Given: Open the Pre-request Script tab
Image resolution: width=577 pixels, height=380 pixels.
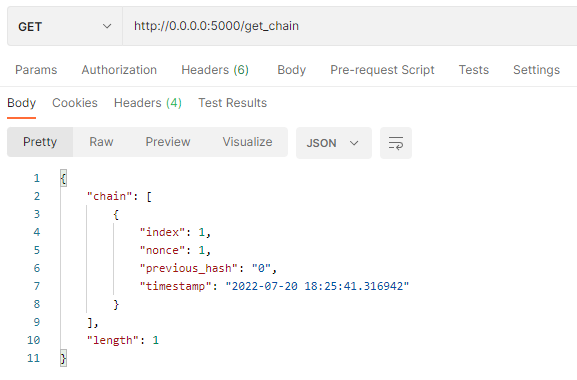Looking at the screenshot, I should [x=382, y=70].
